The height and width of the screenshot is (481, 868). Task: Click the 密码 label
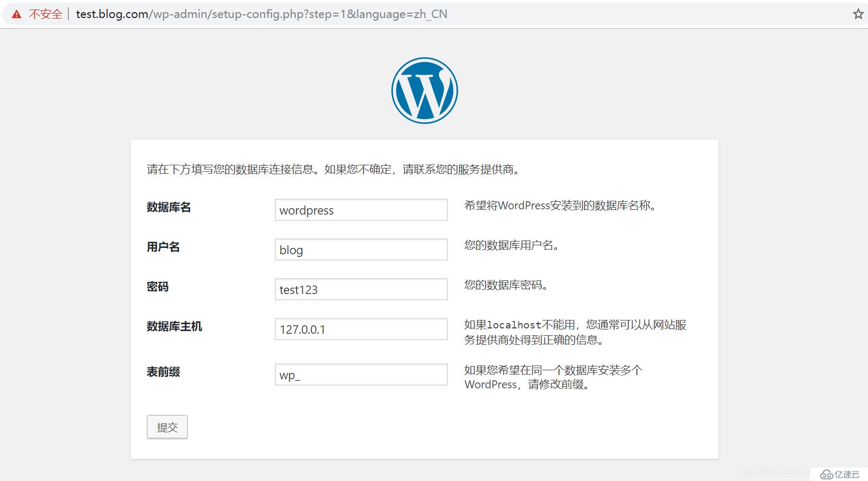(158, 287)
